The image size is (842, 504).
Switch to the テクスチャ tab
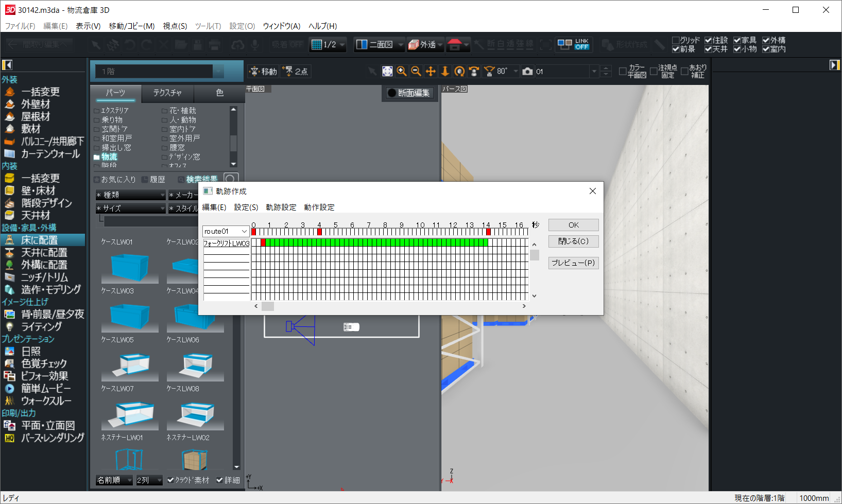(167, 93)
